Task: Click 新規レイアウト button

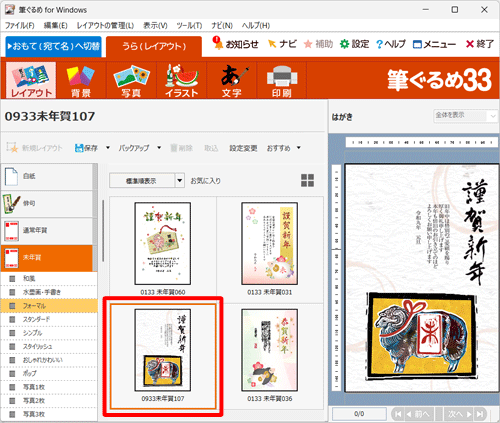Action: [x=35, y=148]
